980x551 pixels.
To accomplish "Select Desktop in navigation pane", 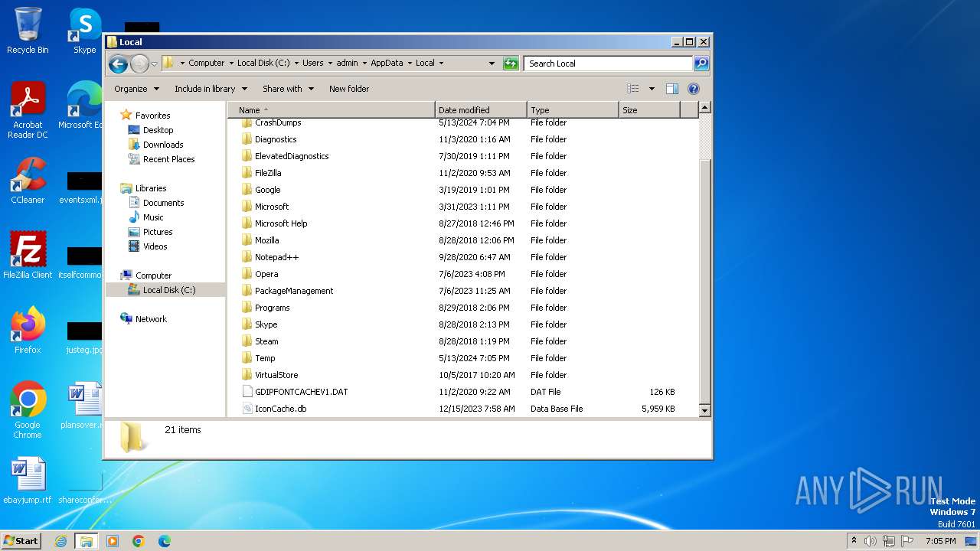I will coord(158,130).
